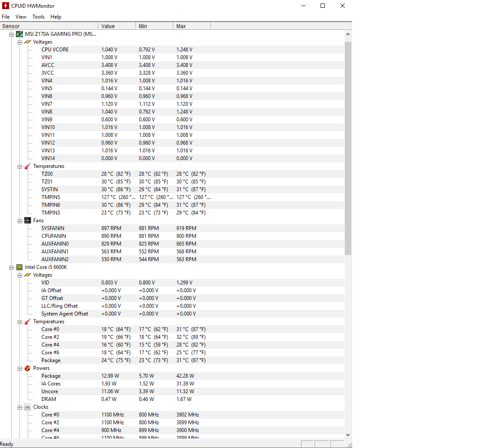Collapse the Intel Core i5 6600K node
This screenshot has height=448, width=497.
[11, 267]
